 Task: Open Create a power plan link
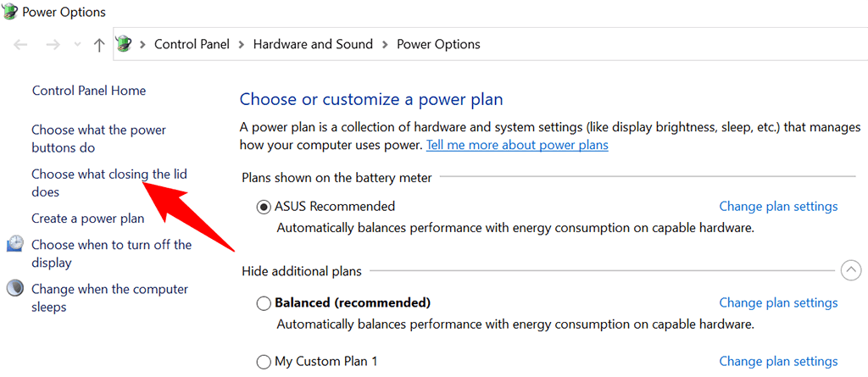[x=87, y=219]
